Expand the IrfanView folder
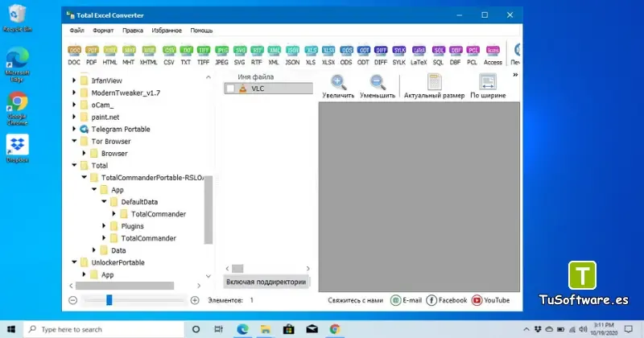 coord(74,80)
